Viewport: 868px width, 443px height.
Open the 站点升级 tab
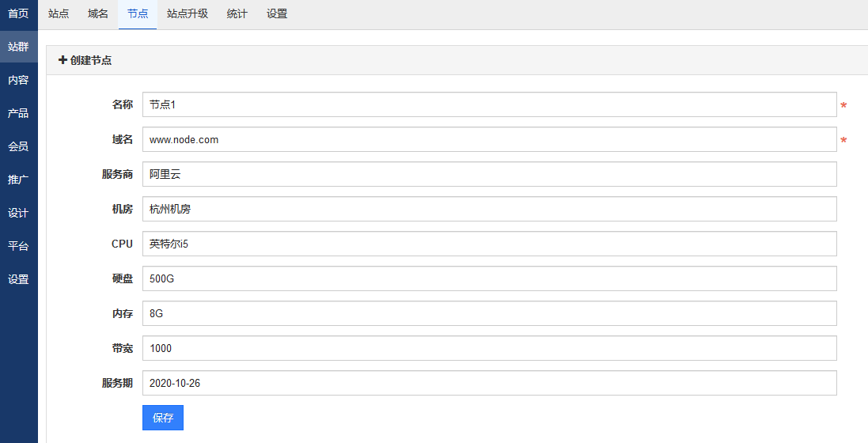click(x=188, y=13)
